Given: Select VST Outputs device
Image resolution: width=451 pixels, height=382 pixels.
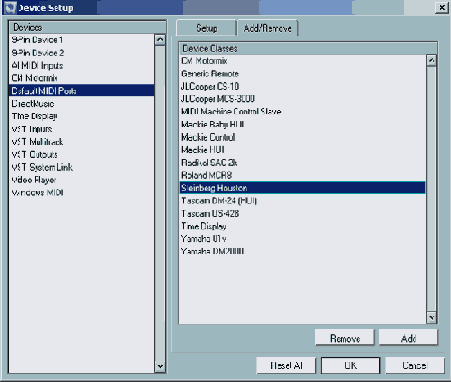Looking at the screenshot, I should tap(82, 154).
